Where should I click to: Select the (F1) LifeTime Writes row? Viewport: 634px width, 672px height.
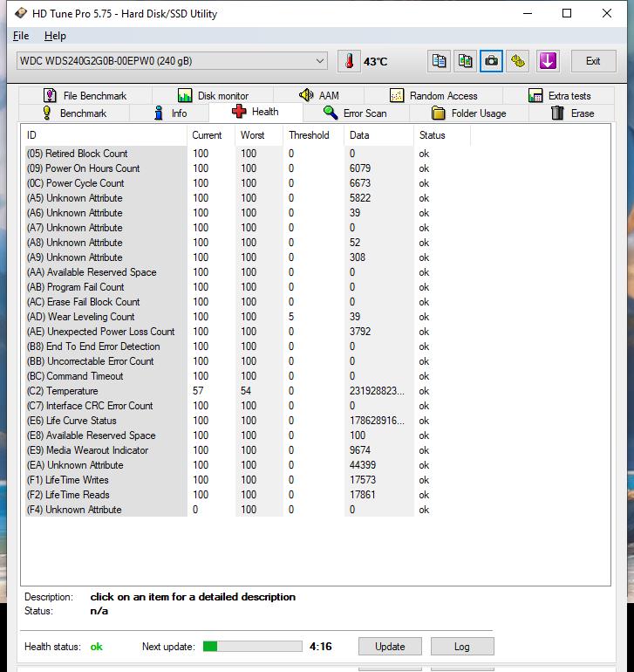(248, 480)
